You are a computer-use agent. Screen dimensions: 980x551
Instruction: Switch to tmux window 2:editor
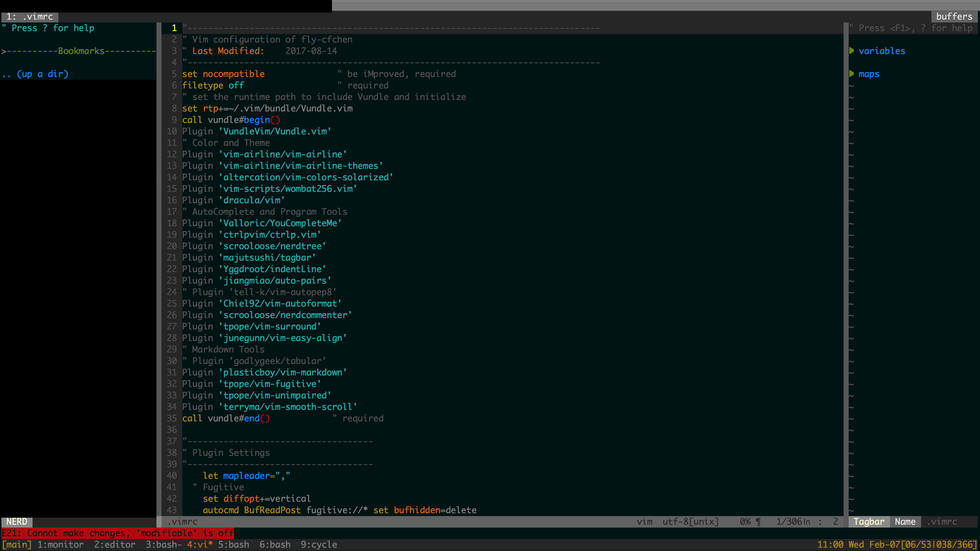pyautogui.click(x=115, y=545)
